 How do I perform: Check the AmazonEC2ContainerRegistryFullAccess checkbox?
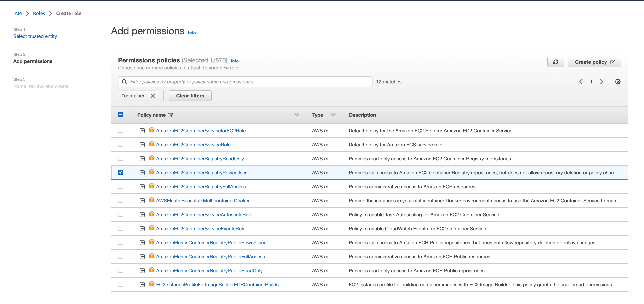click(121, 186)
